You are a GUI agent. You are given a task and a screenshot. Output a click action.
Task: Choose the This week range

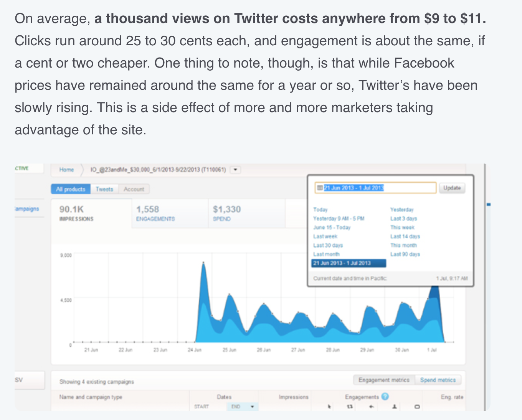[402, 227]
